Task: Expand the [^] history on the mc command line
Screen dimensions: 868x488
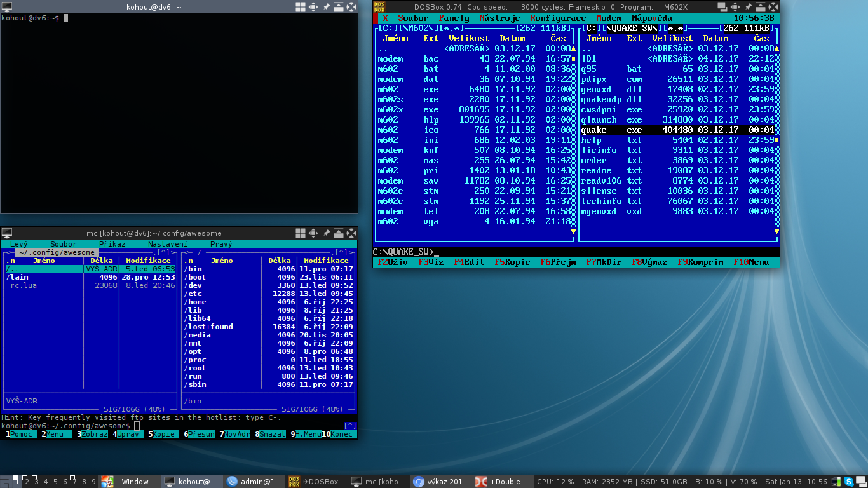Action: tap(350, 426)
